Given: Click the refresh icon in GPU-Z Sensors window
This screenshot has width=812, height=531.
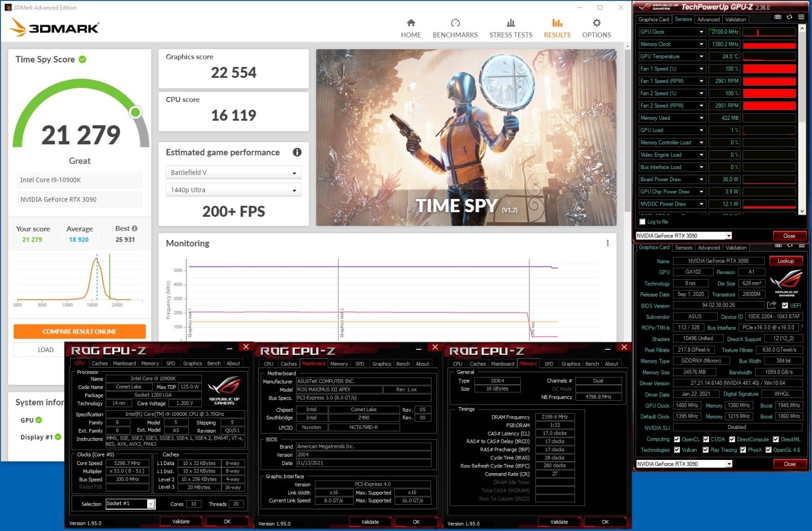Looking at the screenshot, I should tap(790, 17).
